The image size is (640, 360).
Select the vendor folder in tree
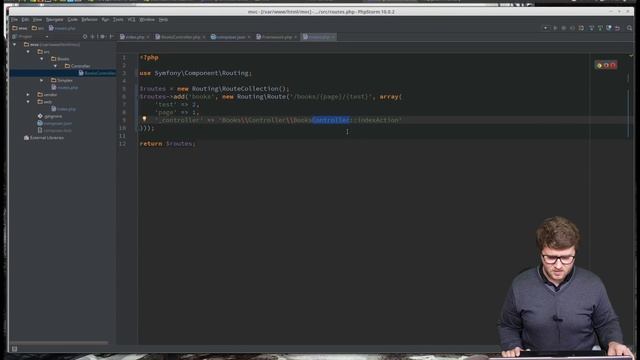47,95
